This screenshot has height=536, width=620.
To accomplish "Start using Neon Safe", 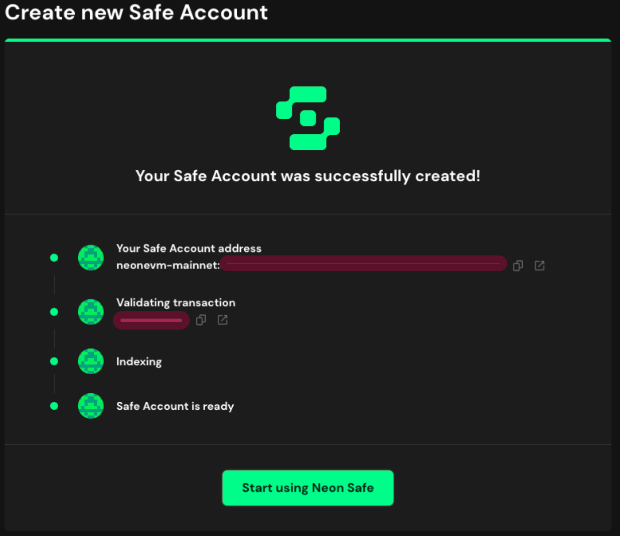I will [x=308, y=488].
